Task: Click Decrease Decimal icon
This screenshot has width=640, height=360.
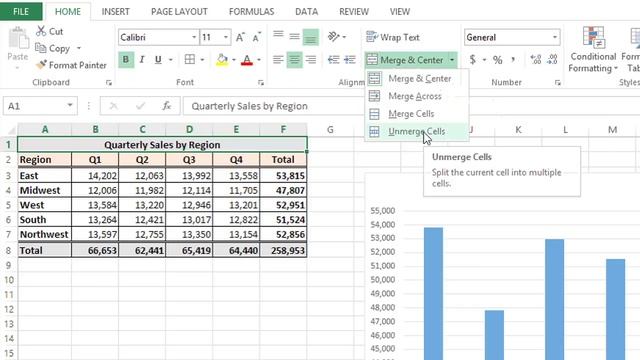Action: click(552, 60)
